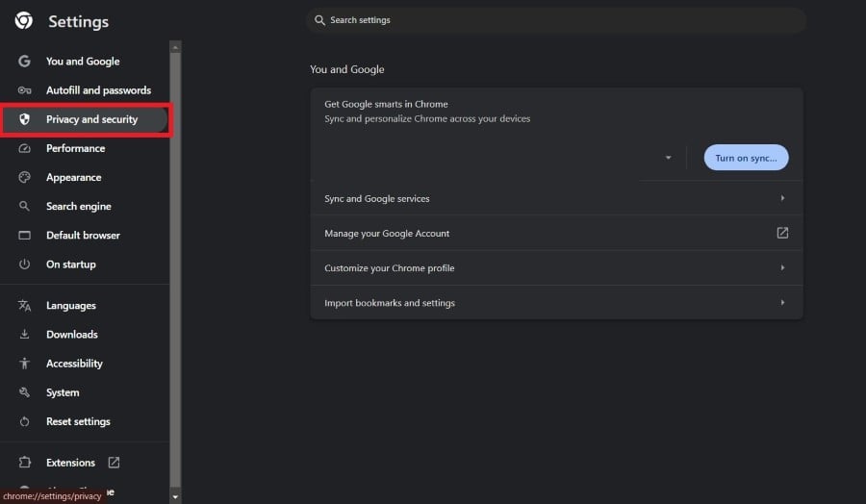Open Import bookmarks and settings row
The width and height of the screenshot is (866, 504).
pos(556,303)
